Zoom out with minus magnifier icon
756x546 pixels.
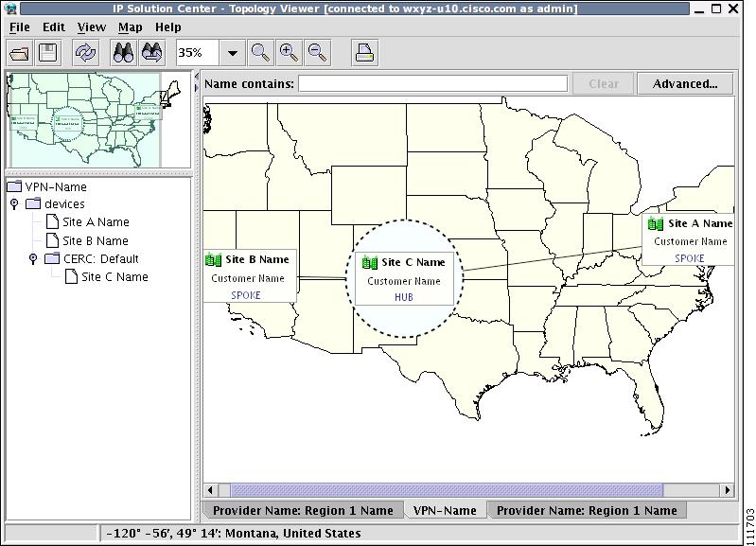[317, 53]
